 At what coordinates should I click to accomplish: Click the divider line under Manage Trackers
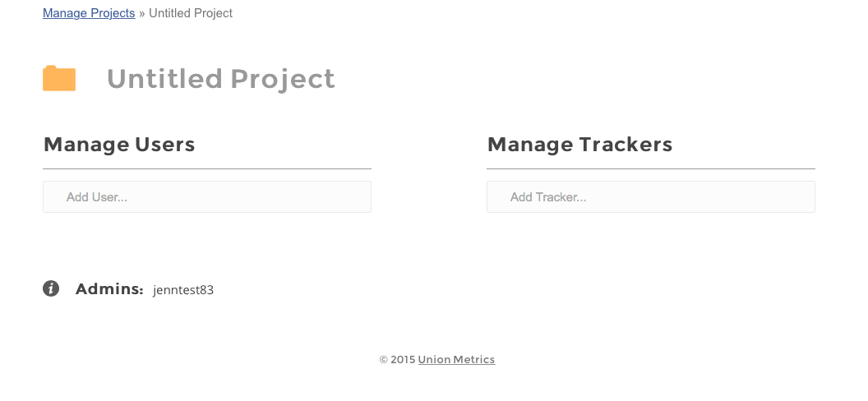pyautogui.click(x=651, y=168)
